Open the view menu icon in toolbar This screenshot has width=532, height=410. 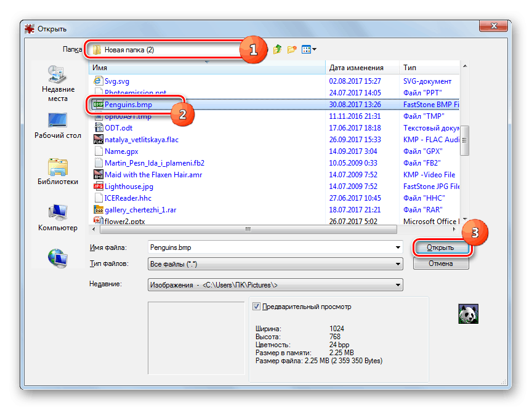308,49
